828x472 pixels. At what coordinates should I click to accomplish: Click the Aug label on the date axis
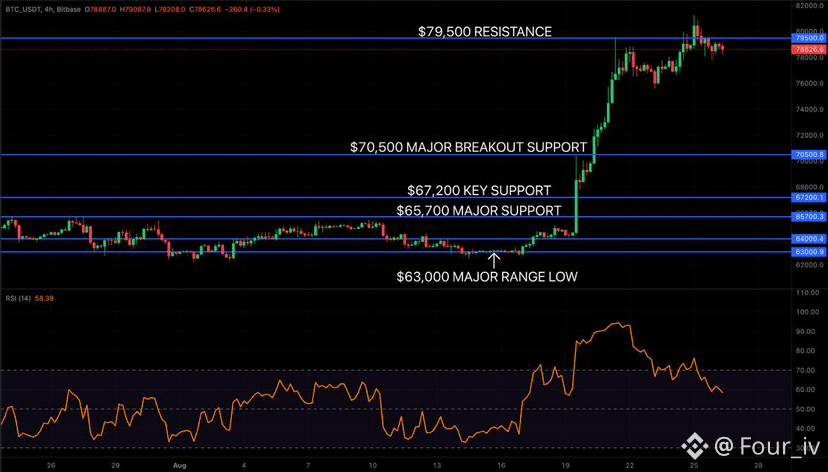pyautogui.click(x=180, y=466)
